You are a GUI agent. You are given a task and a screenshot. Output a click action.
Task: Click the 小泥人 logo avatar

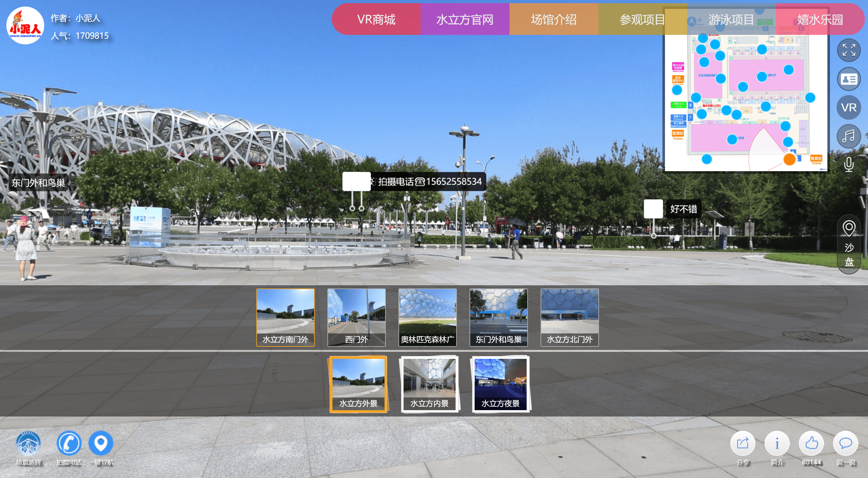click(25, 26)
